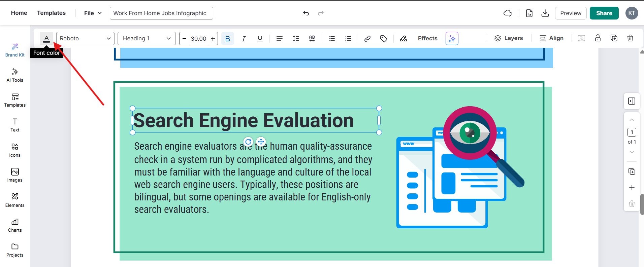Screen dimensions: 644x267
Task: Lock the selected element
Action: pos(598,38)
